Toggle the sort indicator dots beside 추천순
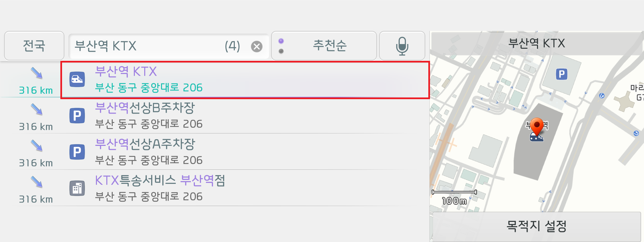Screen dimensions: 644x242 coord(281,46)
